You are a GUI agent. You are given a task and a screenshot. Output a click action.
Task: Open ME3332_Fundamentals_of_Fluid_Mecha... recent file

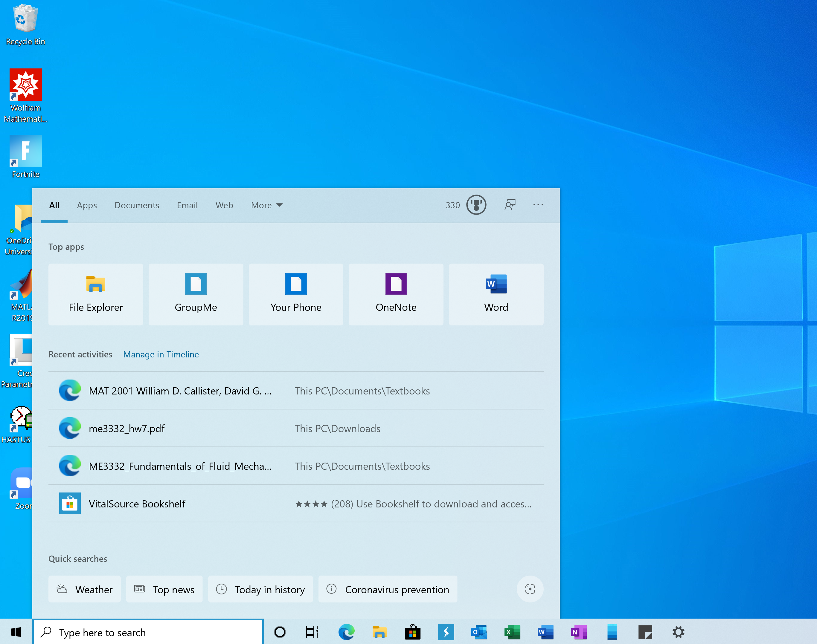coord(296,466)
